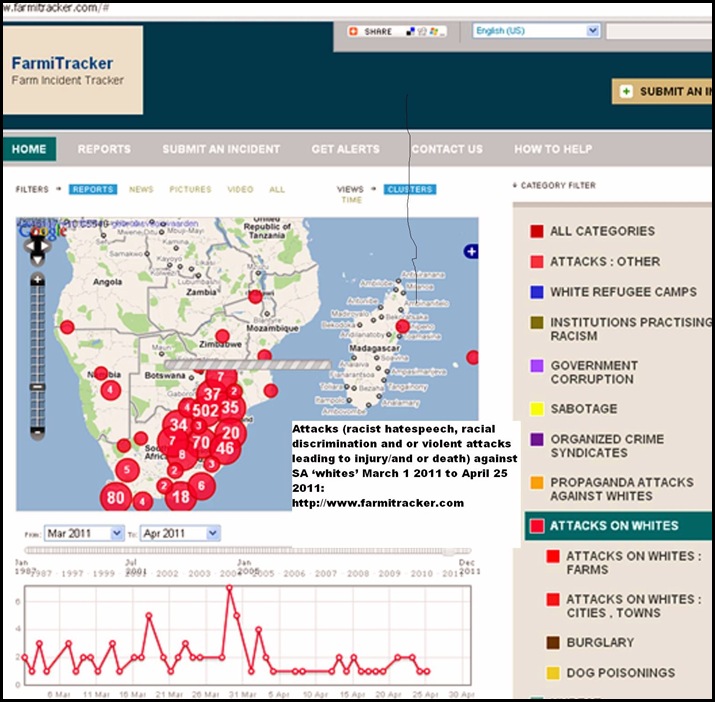Click the map zoom-out minus button

[x=37, y=432]
